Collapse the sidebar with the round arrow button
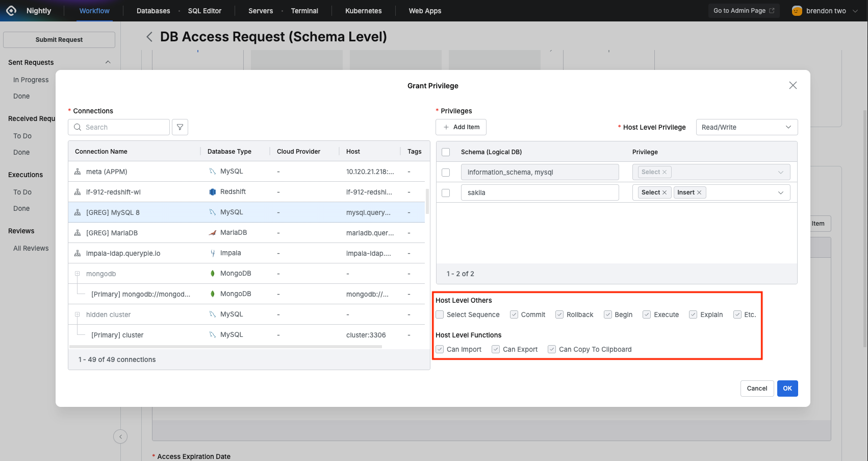Image resolution: width=868 pixels, height=461 pixels. click(x=120, y=436)
